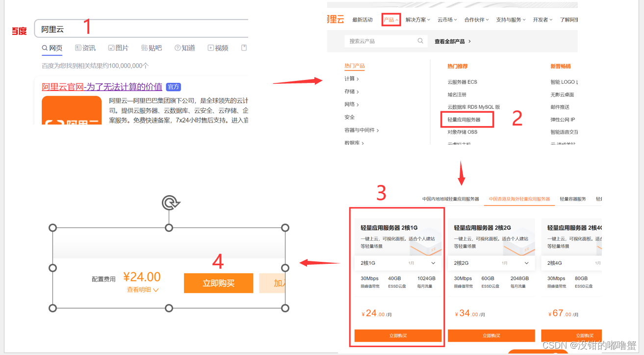Expand the 存储 product category
Image resolution: width=644 pixels, height=355 pixels.
(x=352, y=92)
